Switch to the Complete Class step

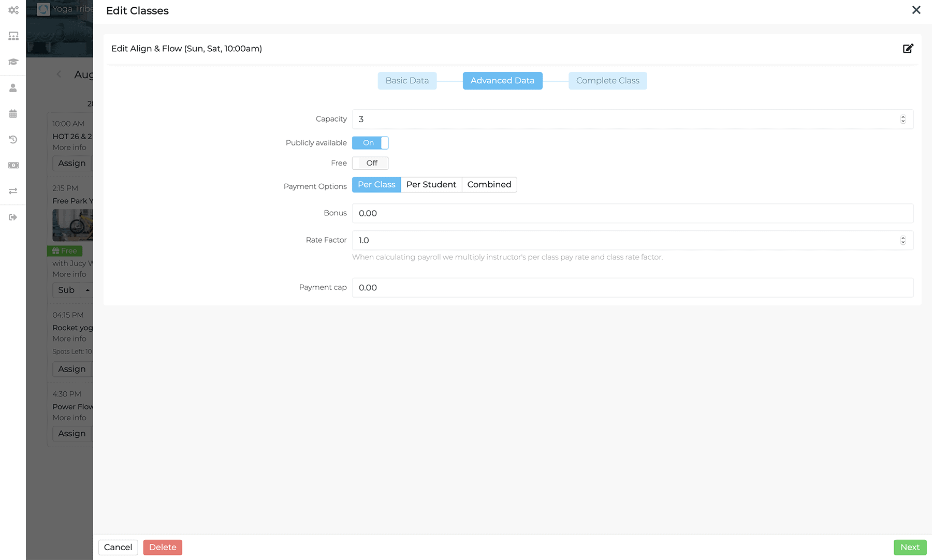[x=608, y=81]
